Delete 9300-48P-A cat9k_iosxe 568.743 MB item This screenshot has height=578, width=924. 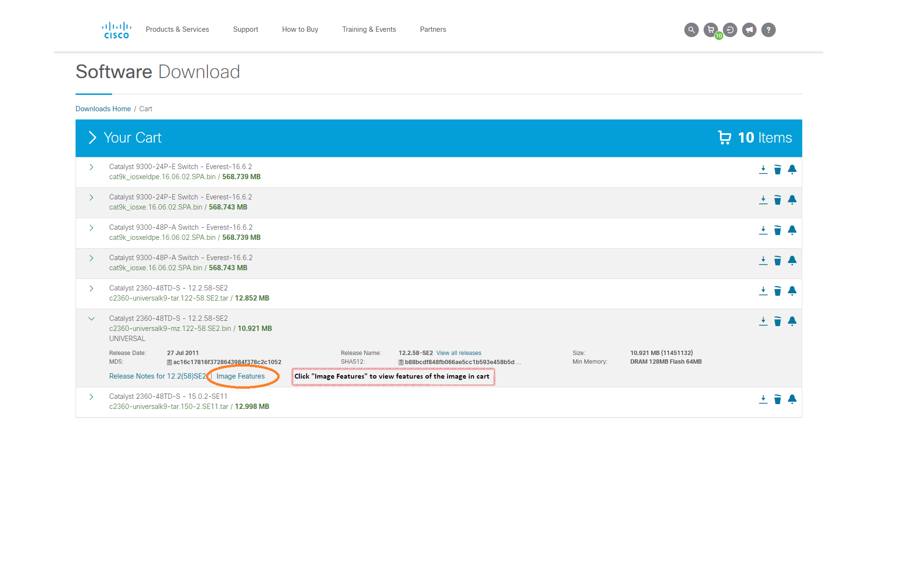pyautogui.click(x=778, y=261)
